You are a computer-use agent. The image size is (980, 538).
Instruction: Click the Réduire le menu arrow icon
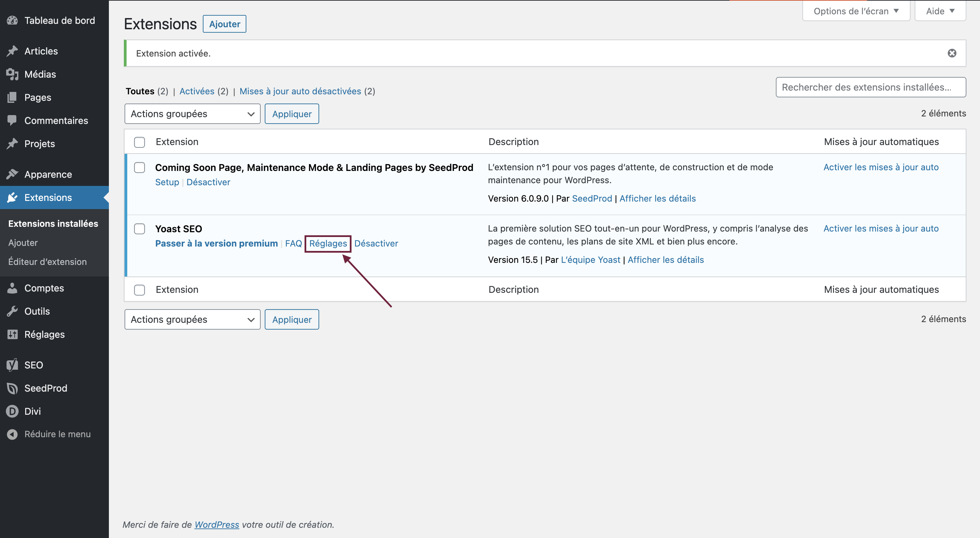tap(12, 434)
